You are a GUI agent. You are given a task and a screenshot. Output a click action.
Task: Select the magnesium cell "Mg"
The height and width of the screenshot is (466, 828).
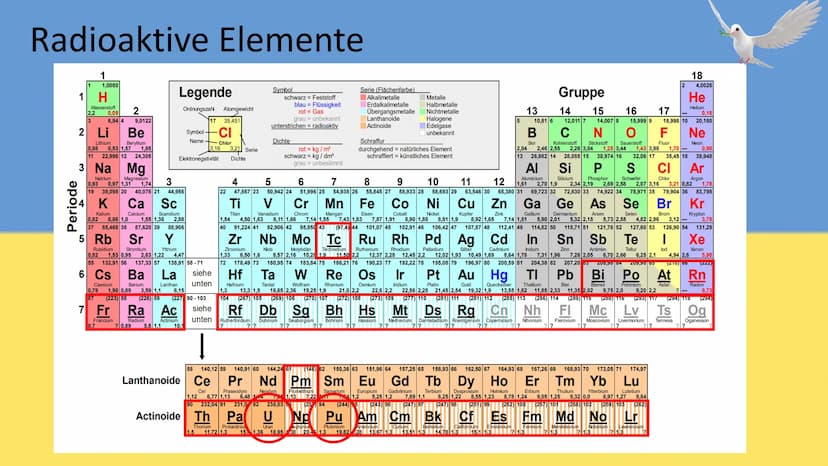pos(136,170)
